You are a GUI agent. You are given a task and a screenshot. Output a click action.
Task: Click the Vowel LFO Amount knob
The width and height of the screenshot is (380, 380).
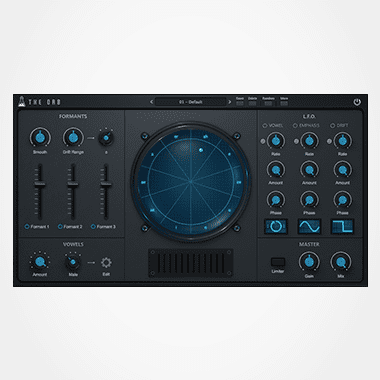point(276,170)
